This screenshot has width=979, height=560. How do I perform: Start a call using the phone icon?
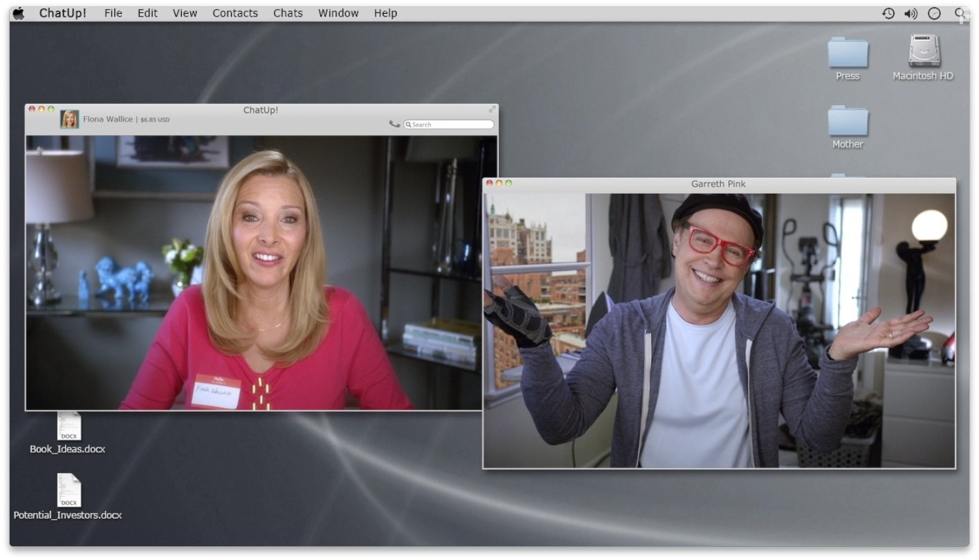pyautogui.click(x=394, y=123)
